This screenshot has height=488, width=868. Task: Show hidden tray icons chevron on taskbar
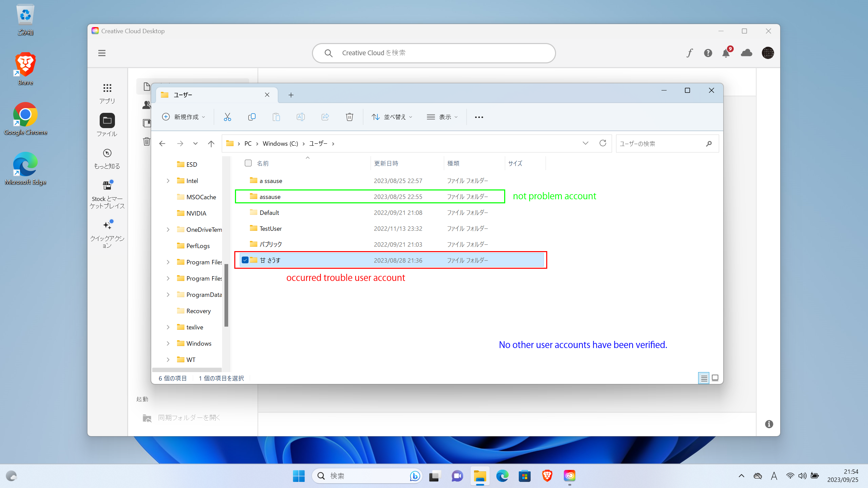[742, 476]
